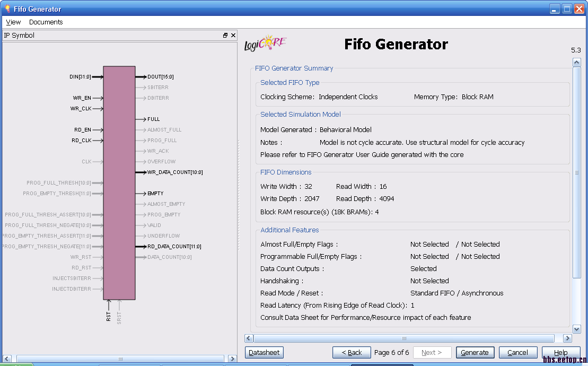Click the ALMOST_FULL port label
The image size is (588, 366).
pyautogui.click(x=164, y=130)
